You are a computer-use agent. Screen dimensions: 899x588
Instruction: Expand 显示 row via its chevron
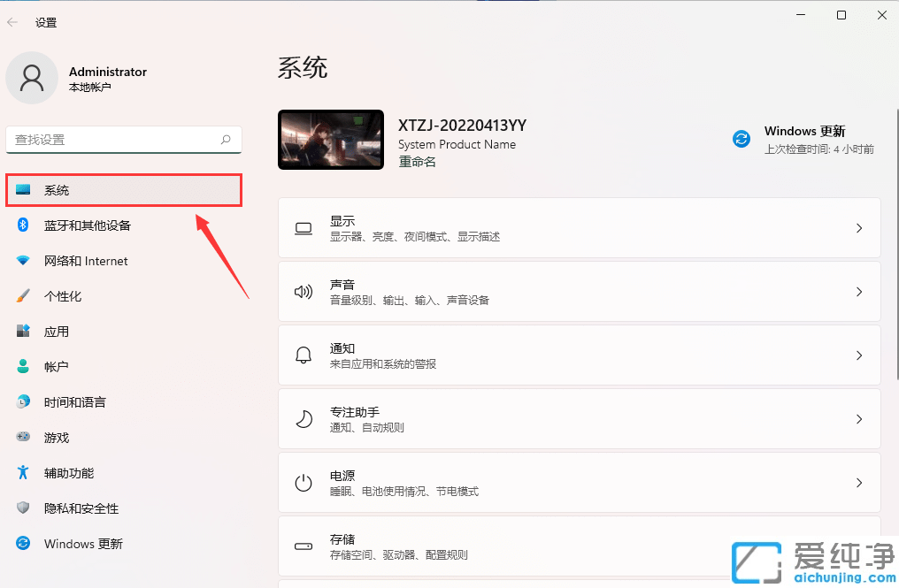point(859,228)
